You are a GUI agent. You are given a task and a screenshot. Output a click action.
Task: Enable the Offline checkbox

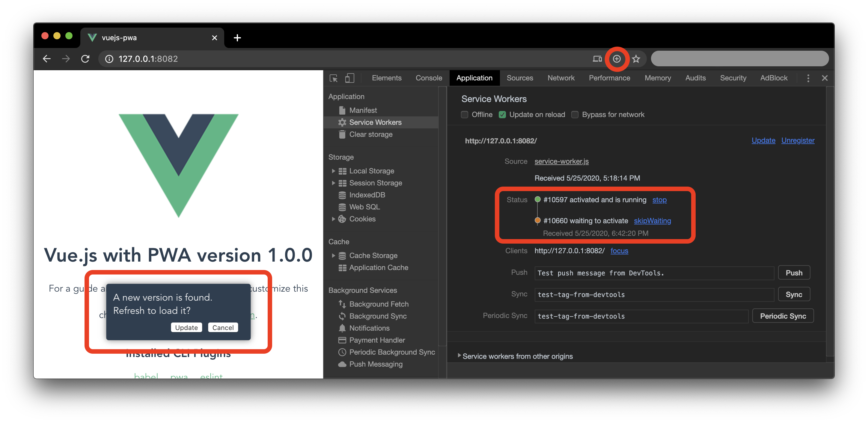point(464,115)
